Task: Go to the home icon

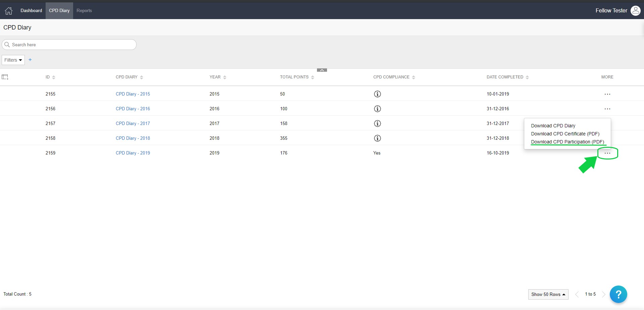Action: [9, 11]
